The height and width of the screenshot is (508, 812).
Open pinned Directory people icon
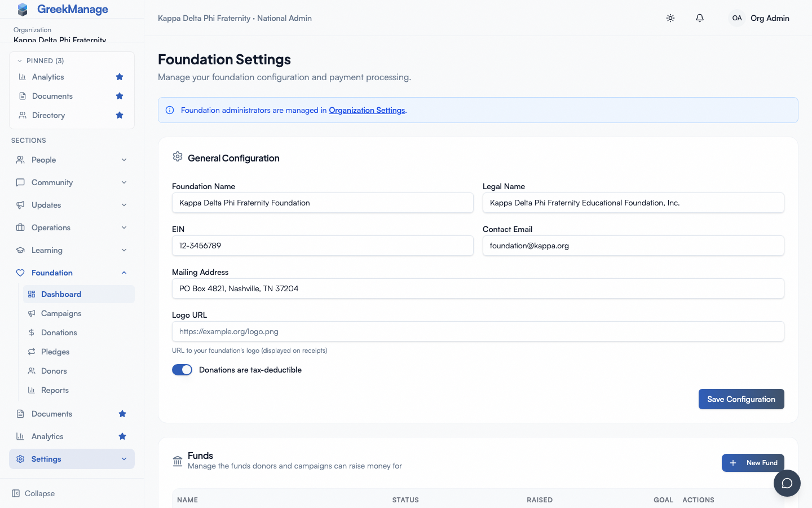click(x=23, y=115)
